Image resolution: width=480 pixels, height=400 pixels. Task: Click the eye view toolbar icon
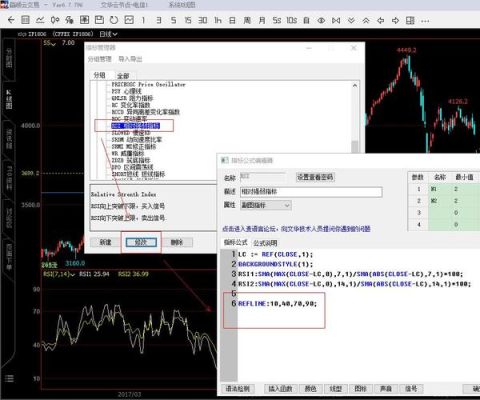click(x=321, y=20)
